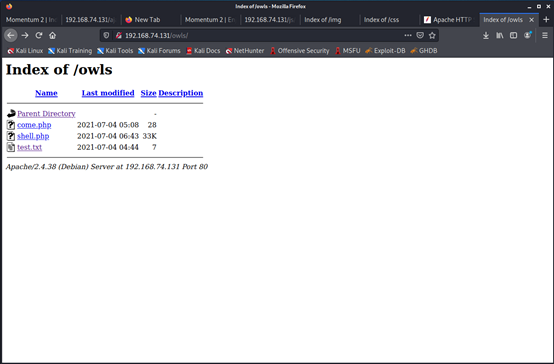554x364 pixels.
Task: Save page to Pocket
Action: [x=420, y=35]
